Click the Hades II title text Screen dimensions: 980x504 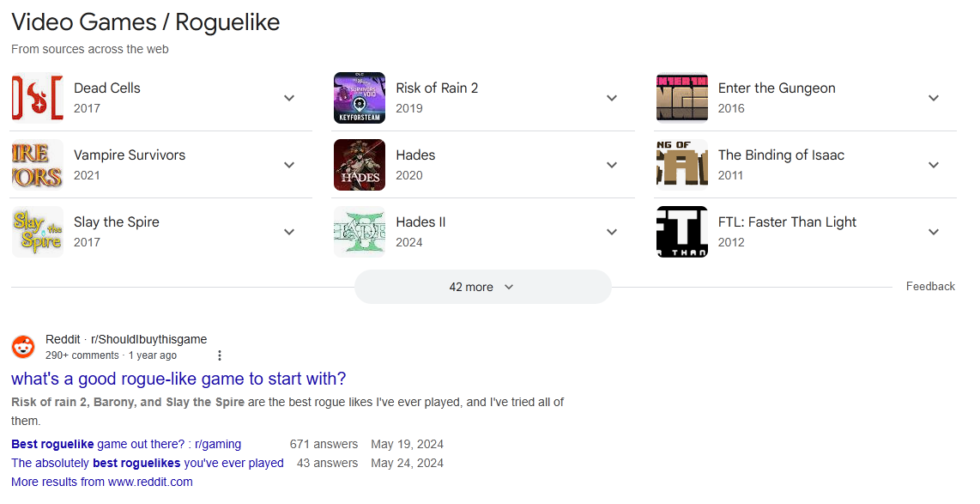pyautogui.click(x=420, y=222)
